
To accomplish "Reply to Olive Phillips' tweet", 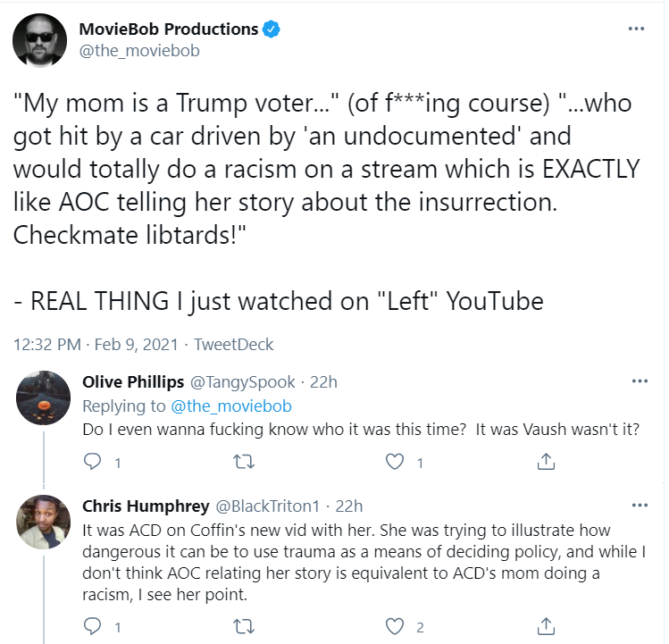I will [92, 462].
